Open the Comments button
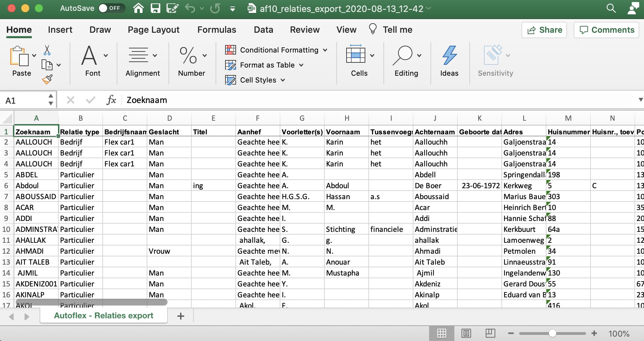This screenshot has width=644, height=341. tap(606, 30)
